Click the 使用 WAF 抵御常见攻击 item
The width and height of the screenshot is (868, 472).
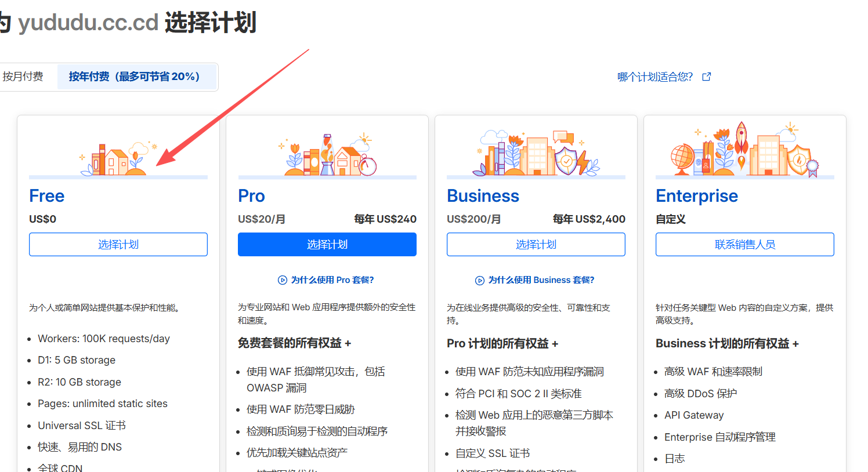tap(316, 379)
